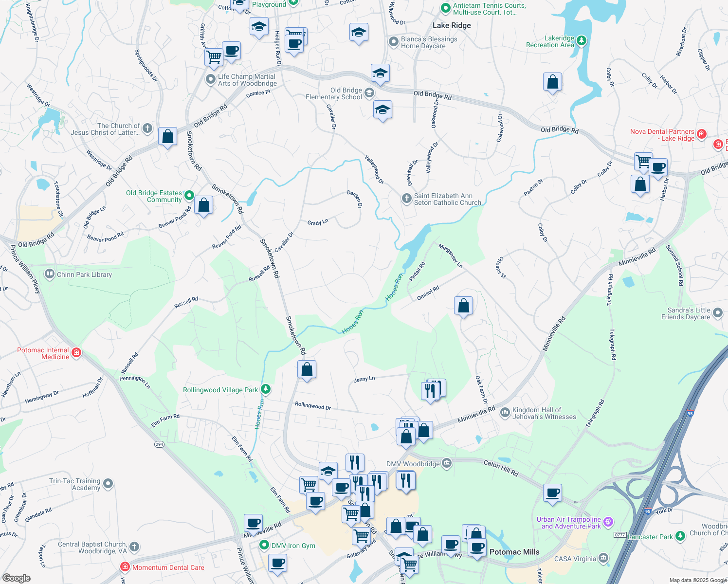Click the Old Bridge Estates Community green pin

click(189, 196)
